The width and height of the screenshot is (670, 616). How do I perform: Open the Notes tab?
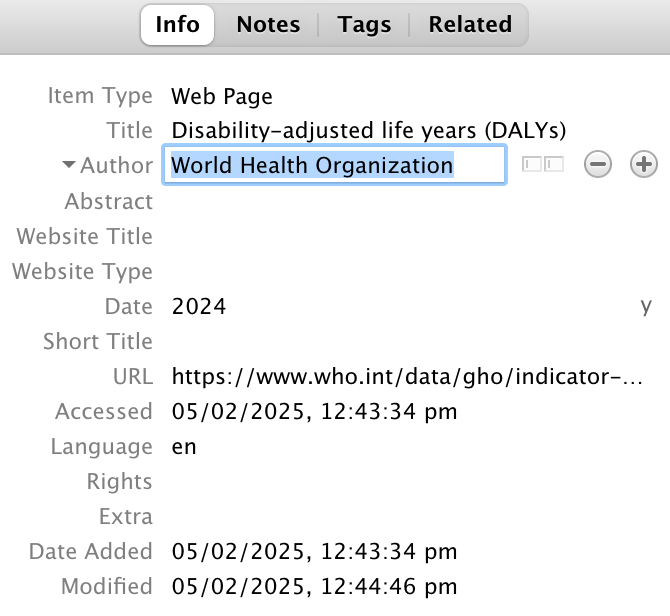point(268,25)
